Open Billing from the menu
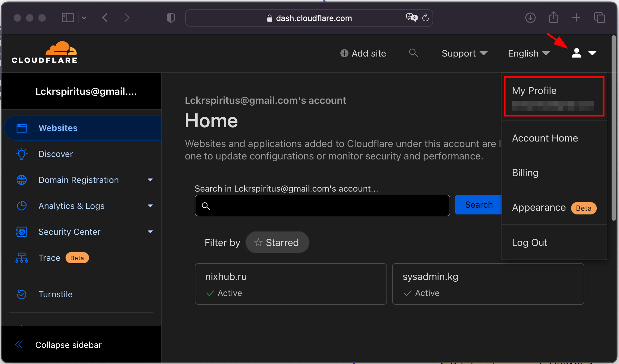The image size is (619, 364). 525,173
